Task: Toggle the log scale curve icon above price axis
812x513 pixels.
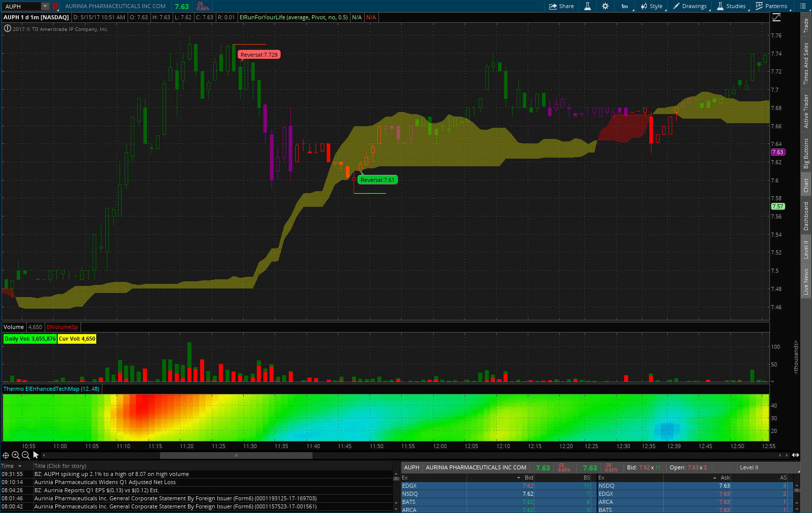Action: coord(777,18)
